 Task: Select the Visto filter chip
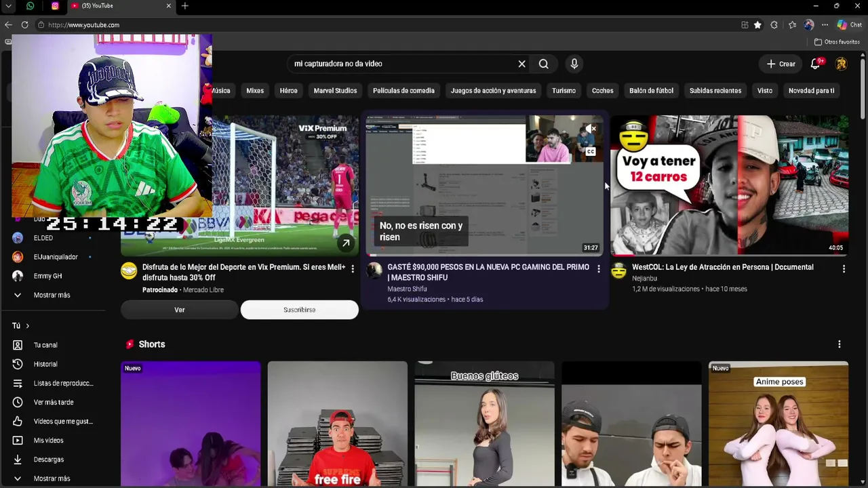tap(765, 91)
